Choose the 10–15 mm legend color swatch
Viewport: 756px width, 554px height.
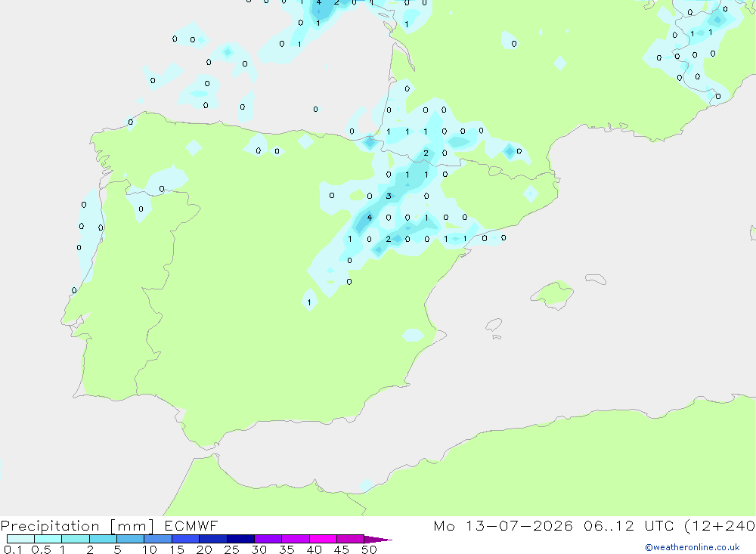(x=158, y=539)
